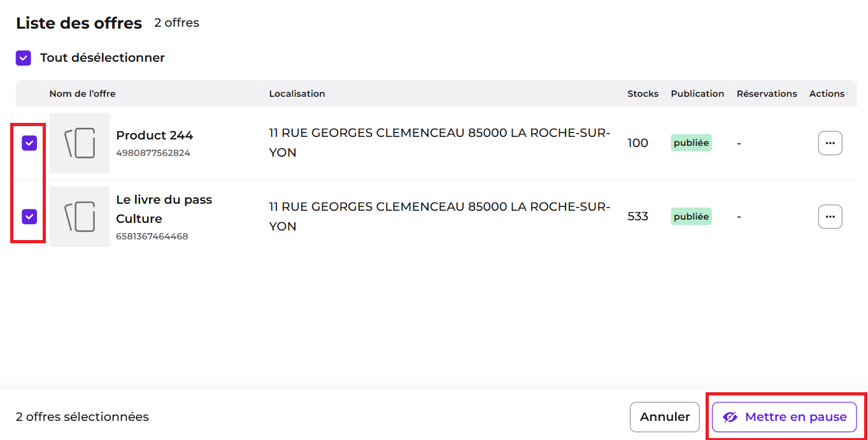Click the Mettre en pause button
The height and width of the screenshot is (440, 868).
[784, 417]
